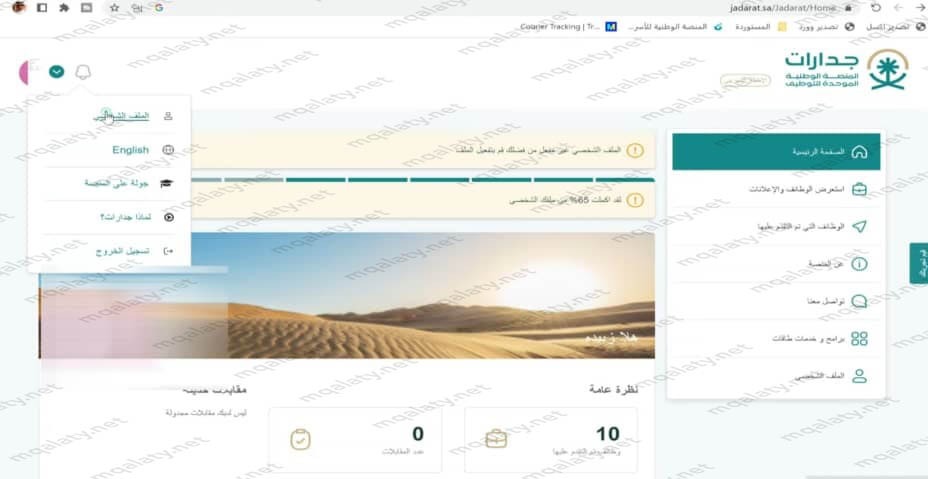Click the globe icon beside English
Viewport: 928px width, 479px height.
[x=168, y=150]
